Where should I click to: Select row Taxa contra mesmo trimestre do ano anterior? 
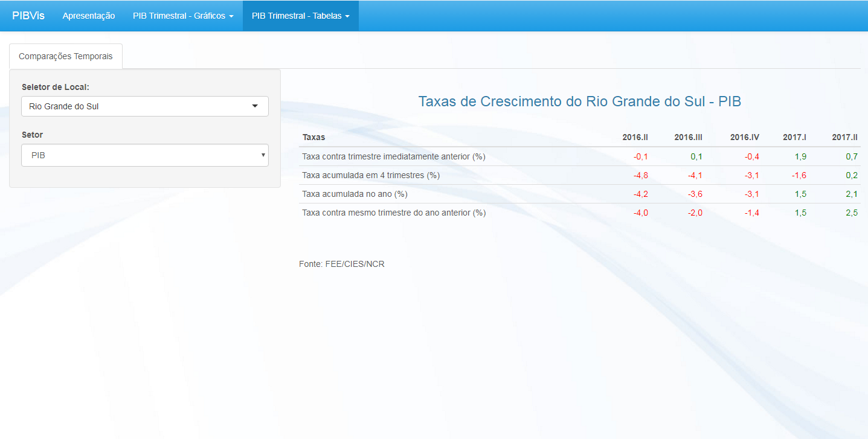(394, 213)
